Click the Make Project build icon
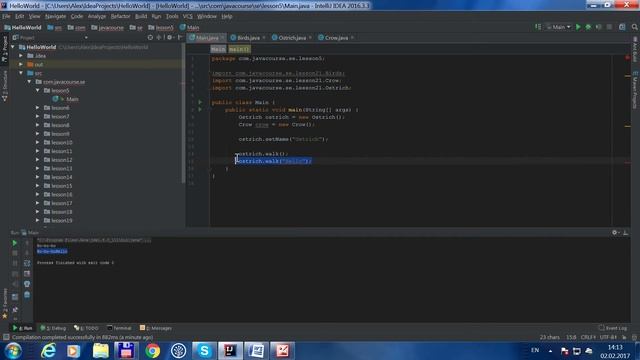Screen dimensions: 640x360 point(538,27)
